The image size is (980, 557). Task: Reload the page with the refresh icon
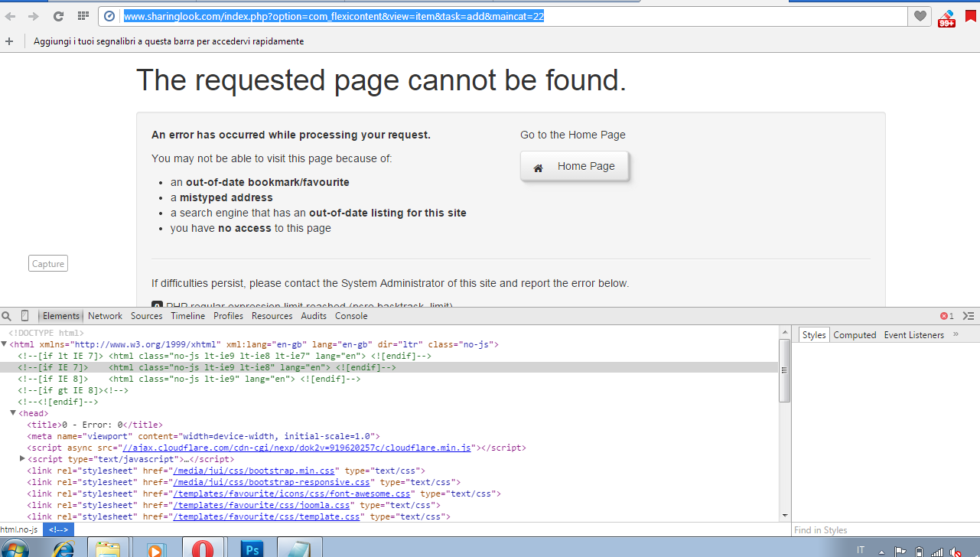pos(58,16)
